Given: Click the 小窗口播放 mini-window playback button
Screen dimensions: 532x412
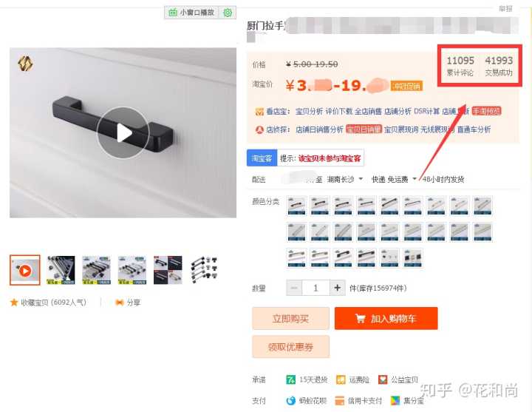Looking at the screenshot, I should pos(191,13).
